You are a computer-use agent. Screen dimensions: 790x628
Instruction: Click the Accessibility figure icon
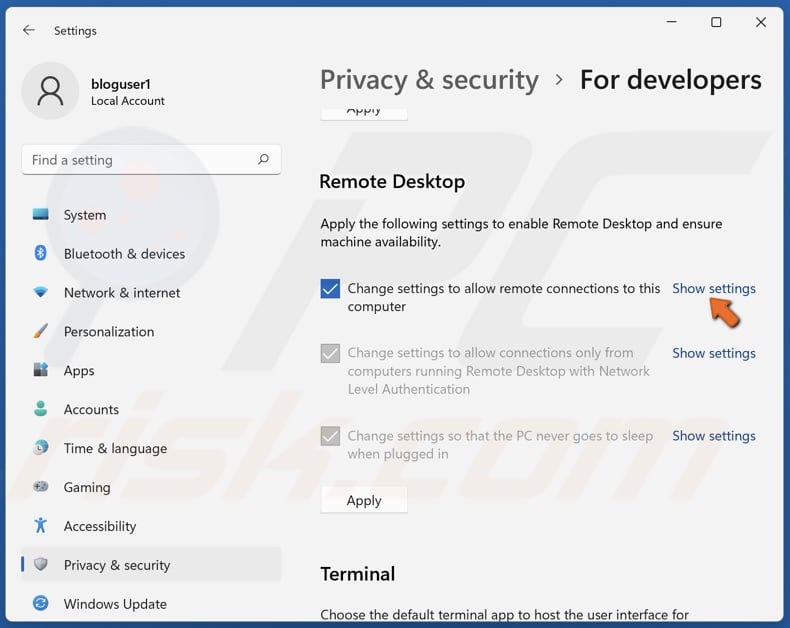pyautogui.click(x=41, y=526)
